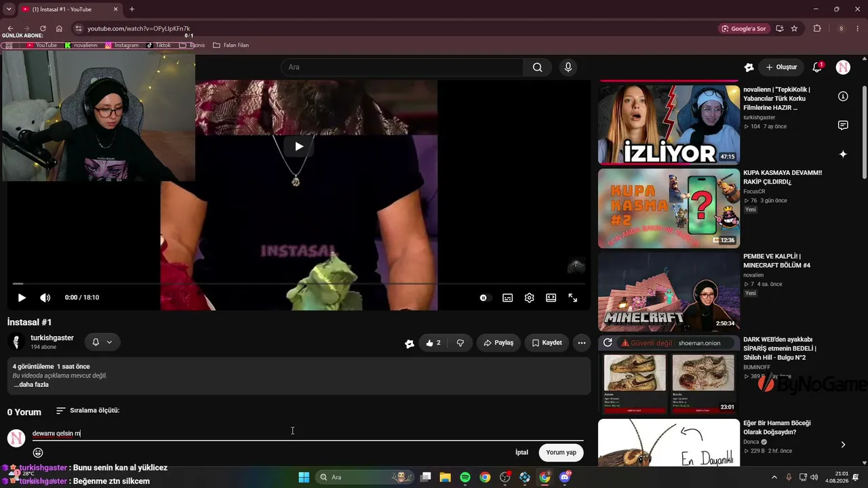Open the tab search dropdown arrow
868x488 pixels.
click(x=9, y=9)
